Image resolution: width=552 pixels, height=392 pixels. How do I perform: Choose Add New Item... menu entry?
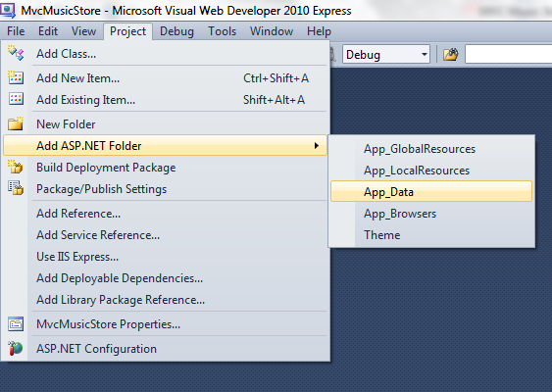tap(165, 77)
